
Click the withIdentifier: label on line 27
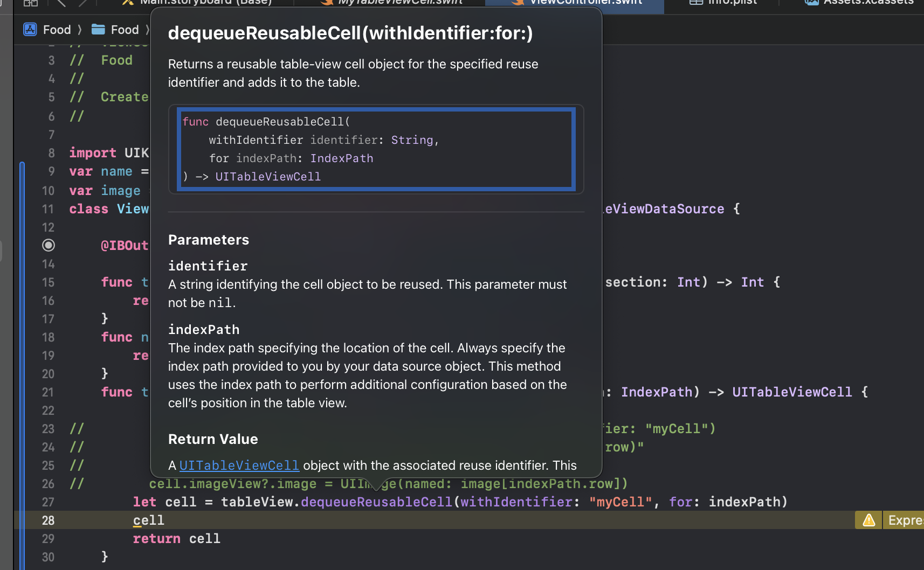[520, 502]
